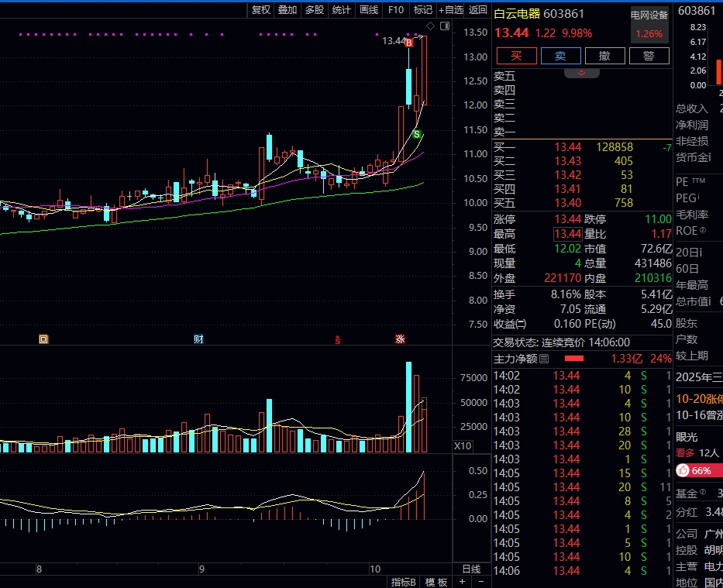Click the 内盘 210316 value
This screenshot has height=588, width=723.
coord(653,278)
